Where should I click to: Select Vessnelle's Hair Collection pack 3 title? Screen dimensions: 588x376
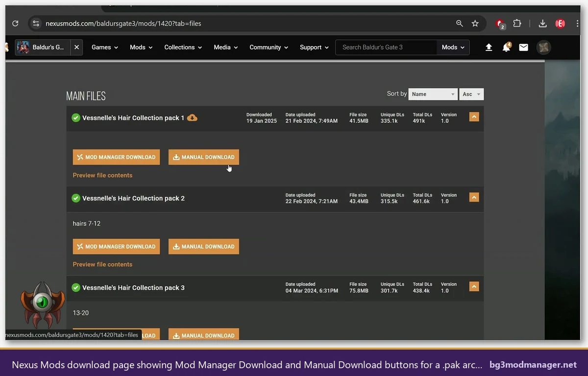pos(133,287)
